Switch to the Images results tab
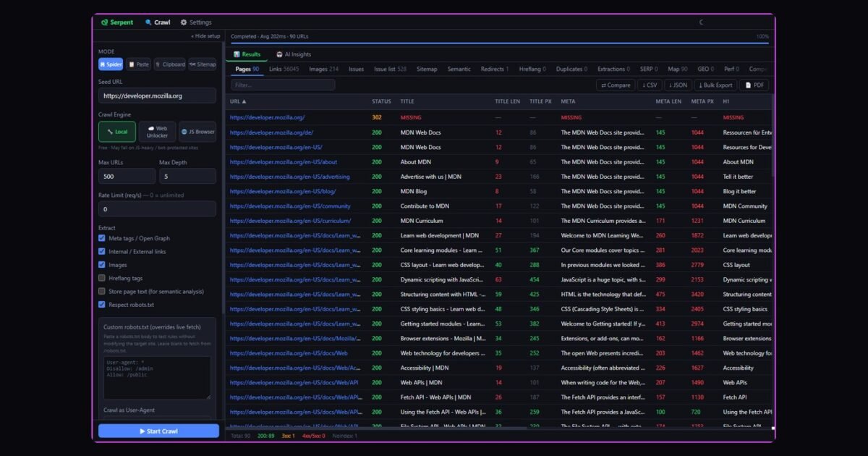Viewport: 868px width, 456px height. click(x=323, y=69)
